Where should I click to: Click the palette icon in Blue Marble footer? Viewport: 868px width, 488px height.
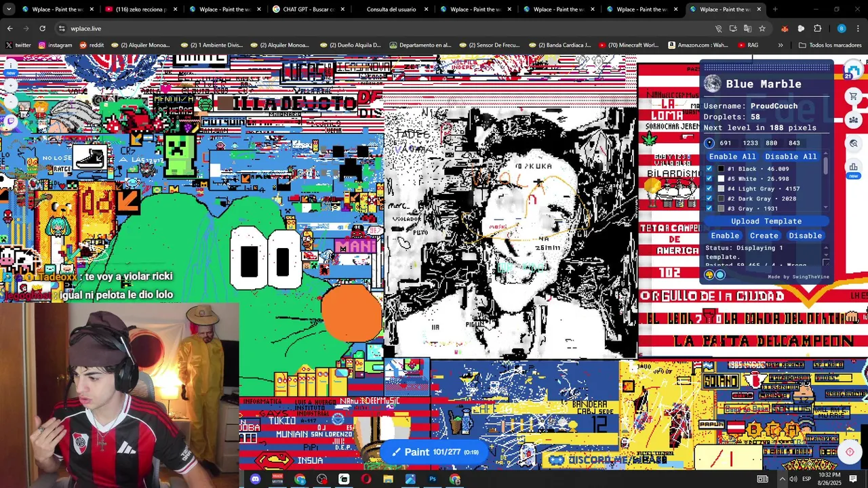(x=709, y=275)
